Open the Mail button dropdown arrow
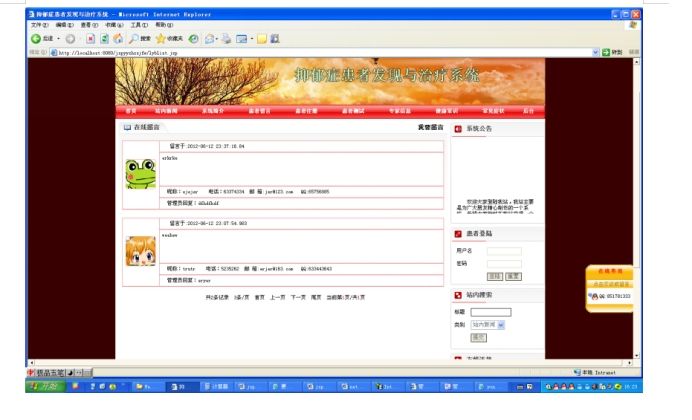This screenshot has height=420, width=692. (217, 39)
